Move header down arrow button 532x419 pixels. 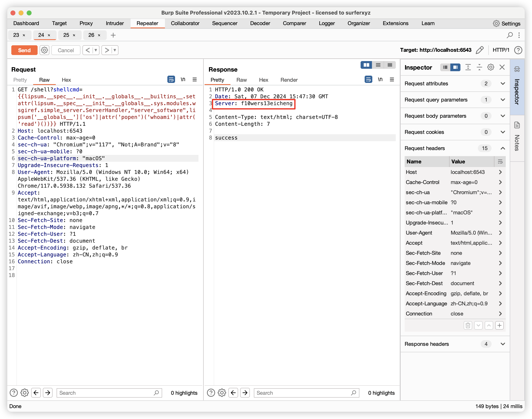point(478,326)
